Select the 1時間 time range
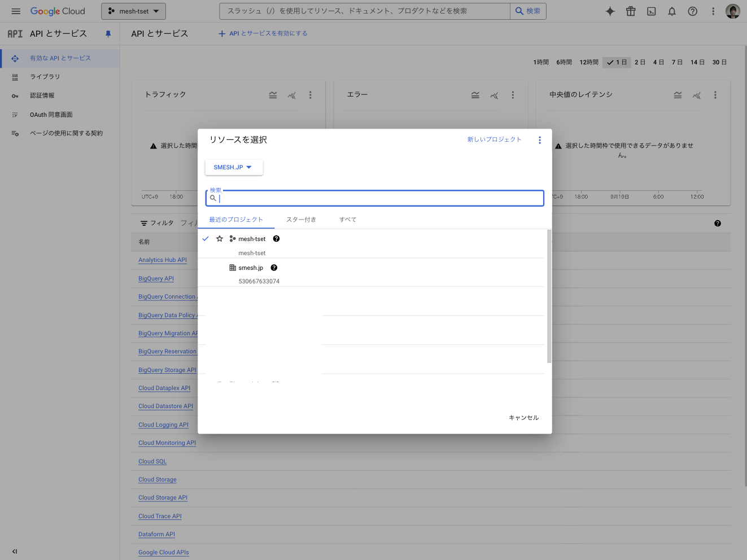Image resolution: width=747 pixels, height=560 pixels. coord(541,63)
